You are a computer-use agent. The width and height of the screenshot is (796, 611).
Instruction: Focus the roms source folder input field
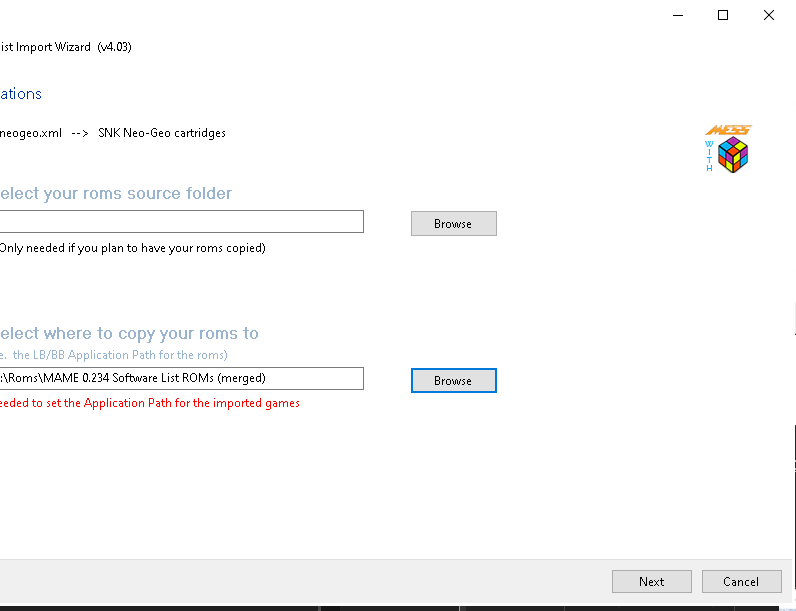click(181, 221)
